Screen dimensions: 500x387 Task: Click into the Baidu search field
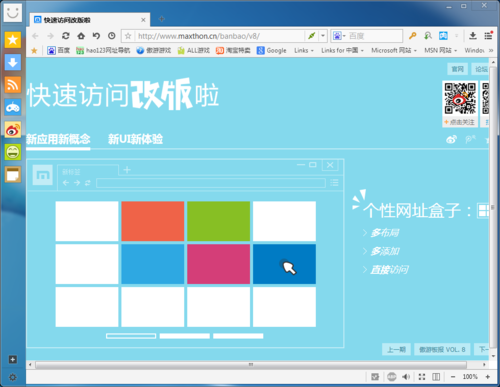click(375, 36)
